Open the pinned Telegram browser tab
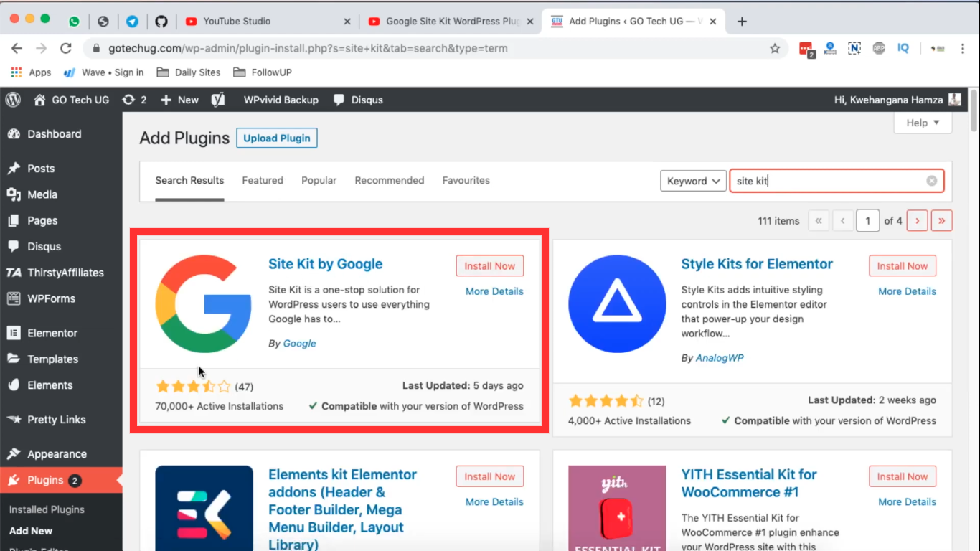Image resolution: width=980 pixels, height=551 pixels. point(132,22)
